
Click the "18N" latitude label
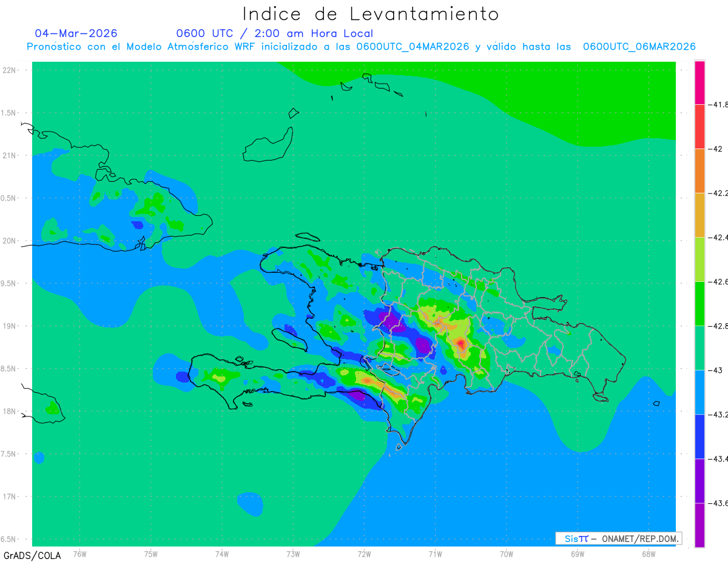10,411
